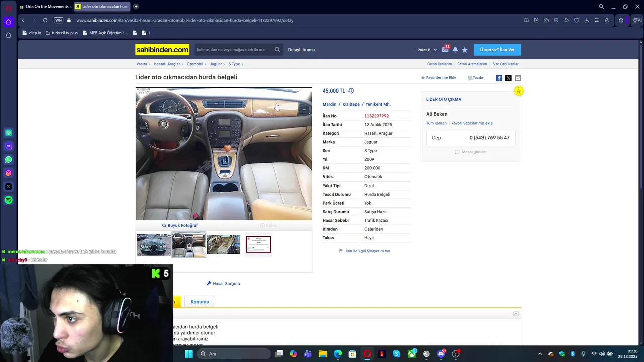Screen dimensions: 644x362
Task: Select the seats interior thumbnail
Action: [224, 245]
